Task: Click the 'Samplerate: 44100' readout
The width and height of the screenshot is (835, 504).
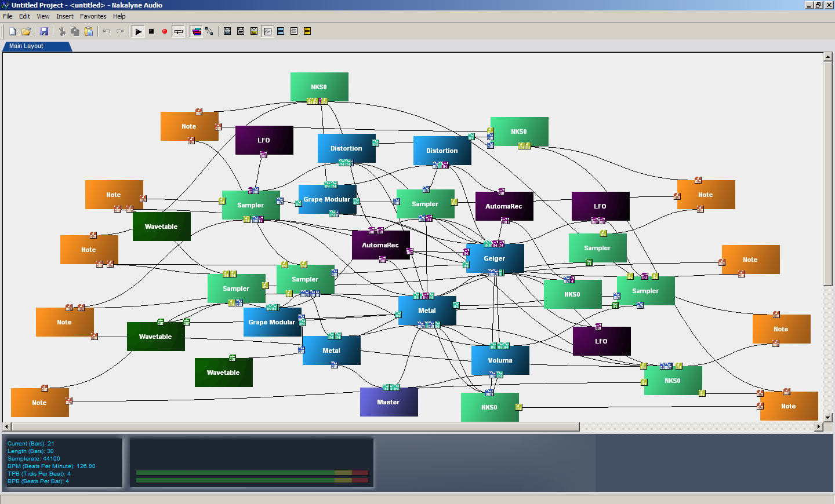Action: click(34, 459)
